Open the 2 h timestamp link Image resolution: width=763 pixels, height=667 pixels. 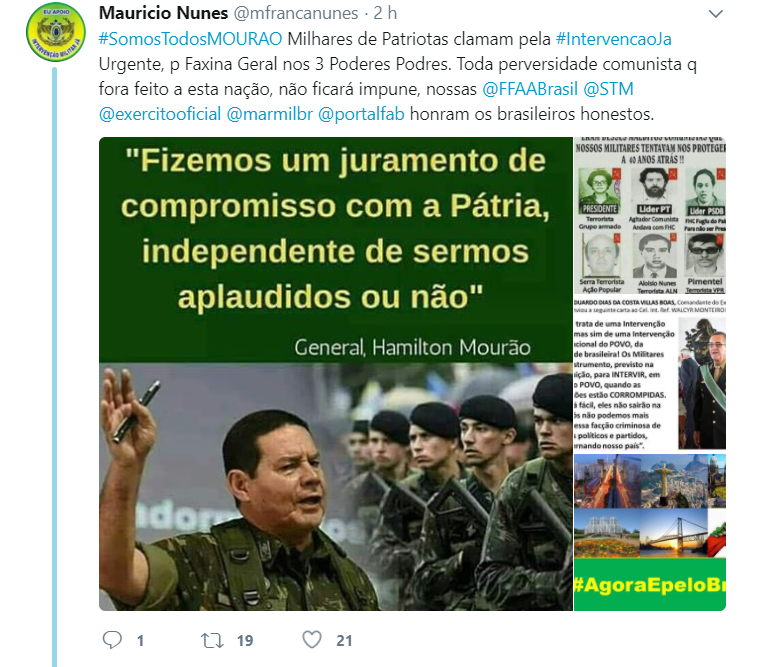click(385, 13)
